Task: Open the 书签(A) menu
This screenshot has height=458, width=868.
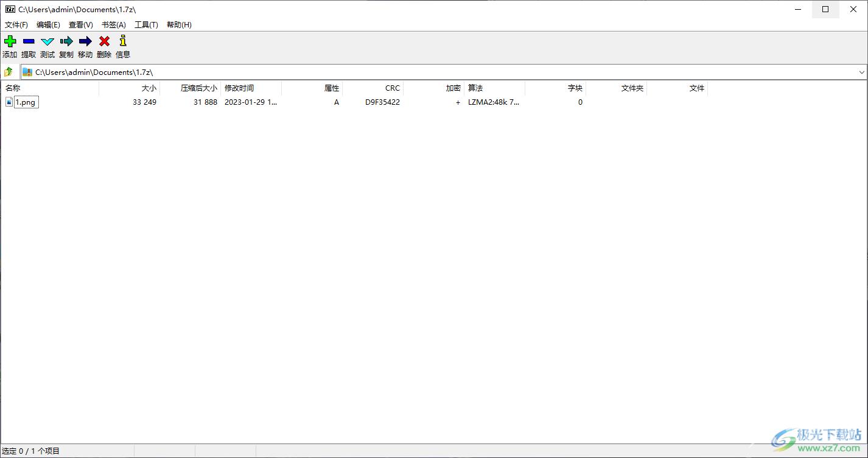Action: click(x=113, y=25)
